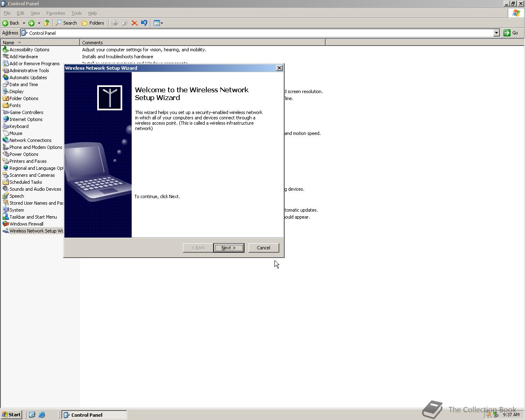
Task: Expand the Address bar dropdown
Action: click(496, 33)
